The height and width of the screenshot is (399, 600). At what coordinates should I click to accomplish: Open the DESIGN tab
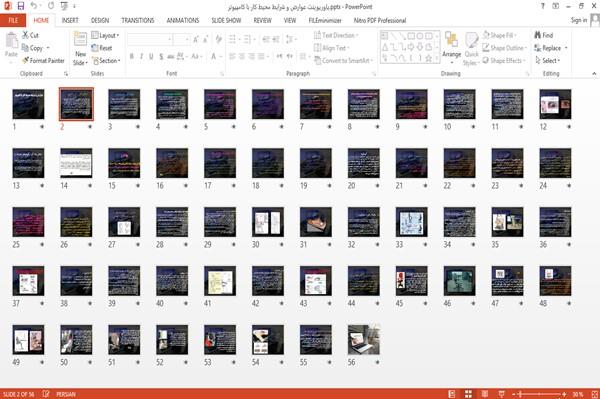100,20
